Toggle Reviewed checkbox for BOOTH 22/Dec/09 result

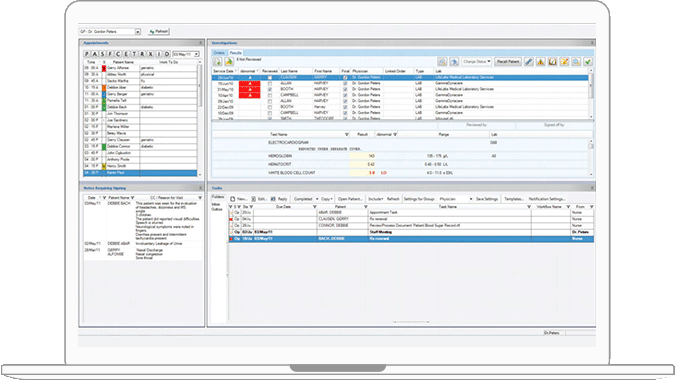(270, 107)
